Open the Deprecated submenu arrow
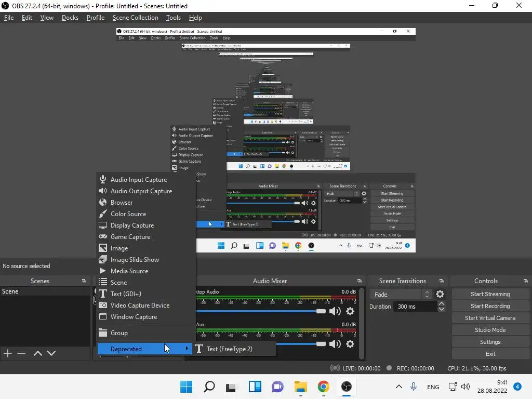 click(187, 349)
